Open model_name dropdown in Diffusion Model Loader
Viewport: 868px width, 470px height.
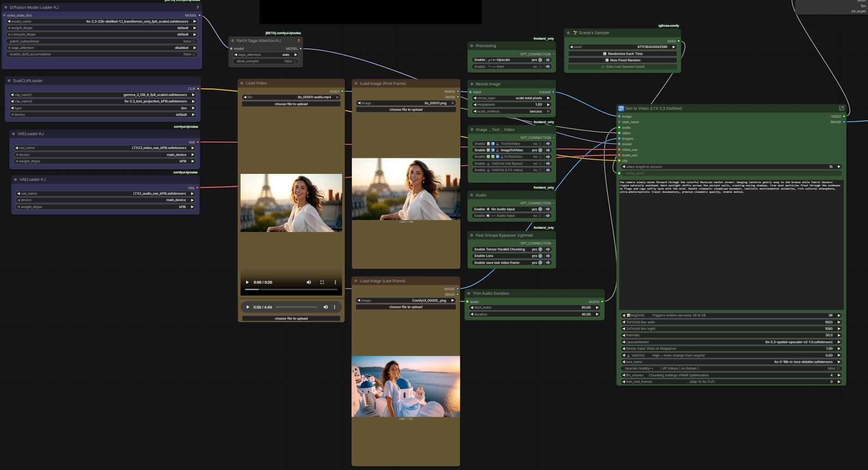point(102,22)
